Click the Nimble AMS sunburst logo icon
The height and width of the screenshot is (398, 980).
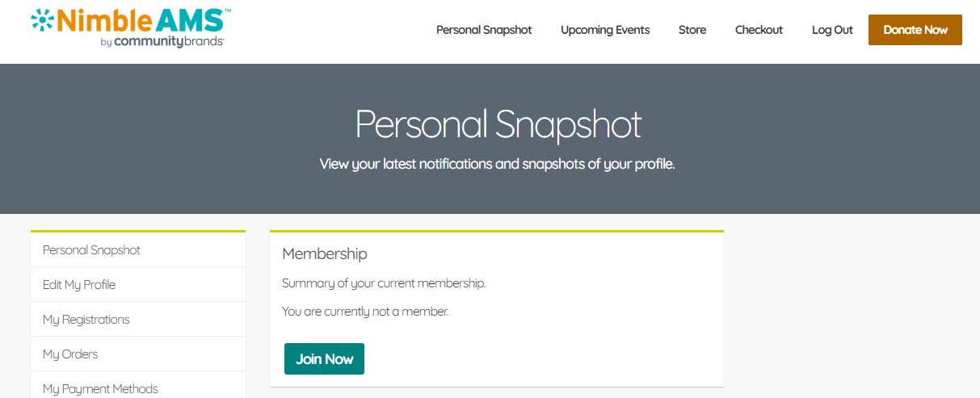point(42,19)
